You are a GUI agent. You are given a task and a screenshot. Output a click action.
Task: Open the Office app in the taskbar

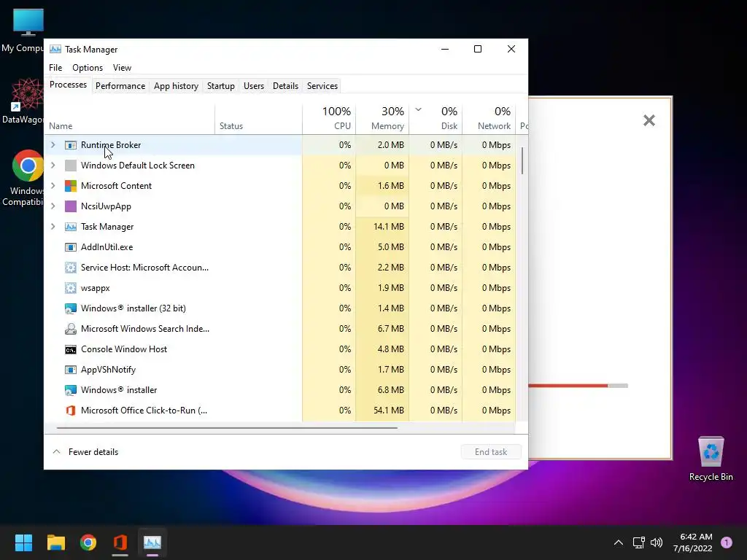click(x=120, y=542)
